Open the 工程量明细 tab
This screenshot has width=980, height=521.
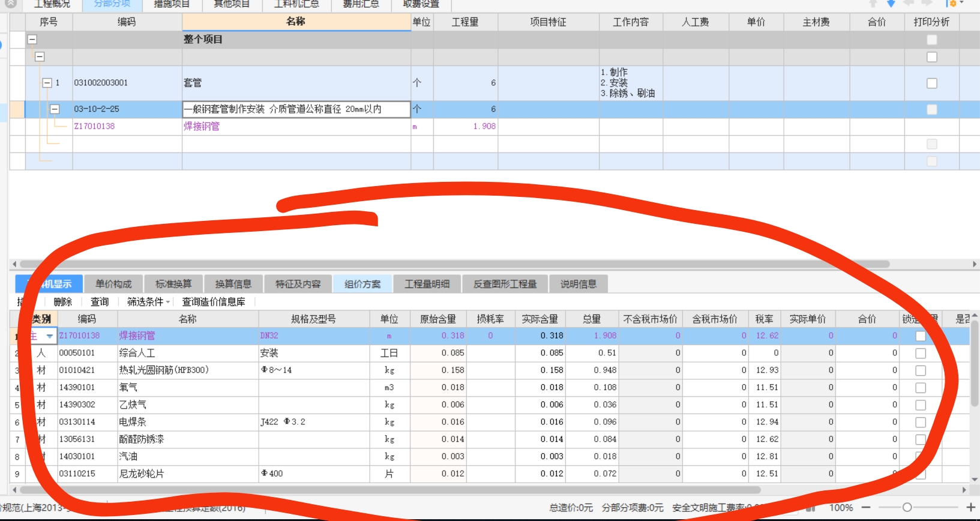(427, 284)
